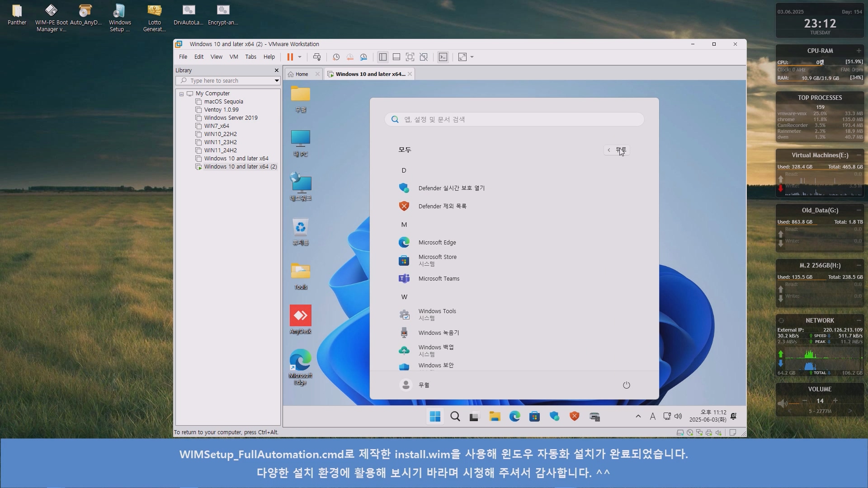Expand the library search dropdown arrow
Image resolution: width=868 pixels, height=488 pixels.
point(276,81)
